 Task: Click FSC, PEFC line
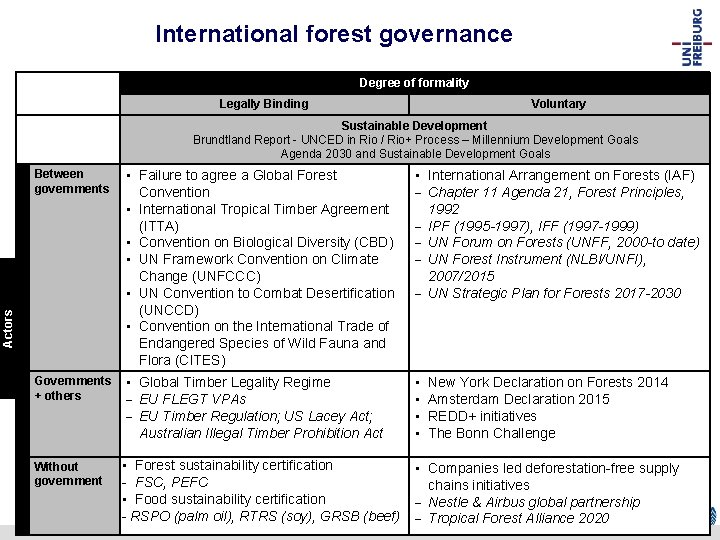pyautogui.click(x=171, y=482)
